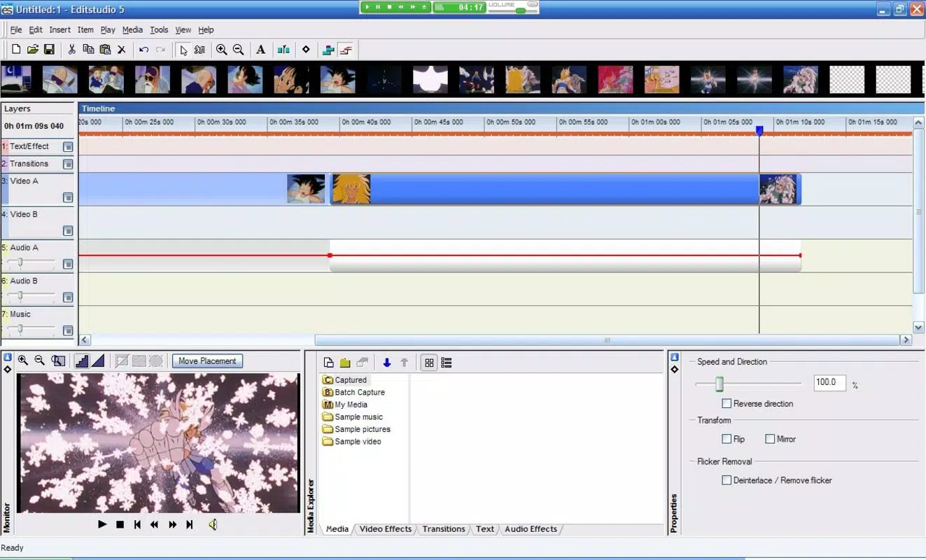Click the speed percentage input field
Viewport: 926px width, 560px height.
coord(830,383)
